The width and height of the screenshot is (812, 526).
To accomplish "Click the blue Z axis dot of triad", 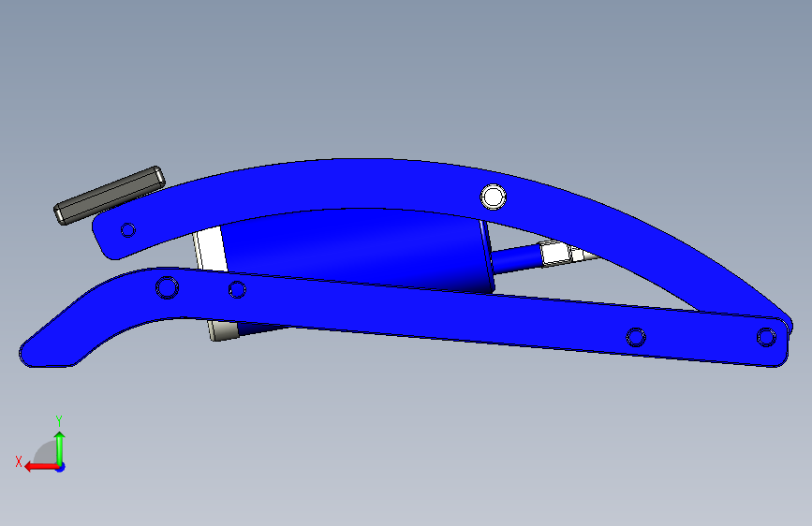I will point(61,467).
